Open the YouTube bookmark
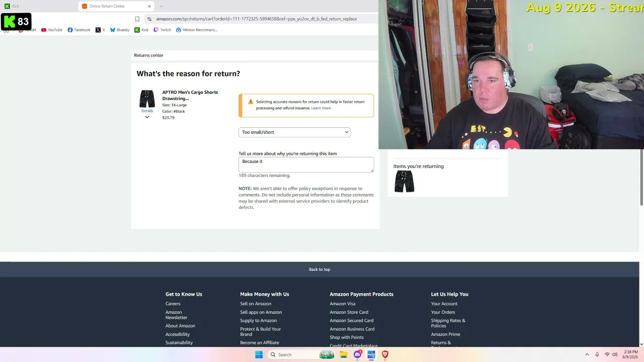 click(52, 30)
